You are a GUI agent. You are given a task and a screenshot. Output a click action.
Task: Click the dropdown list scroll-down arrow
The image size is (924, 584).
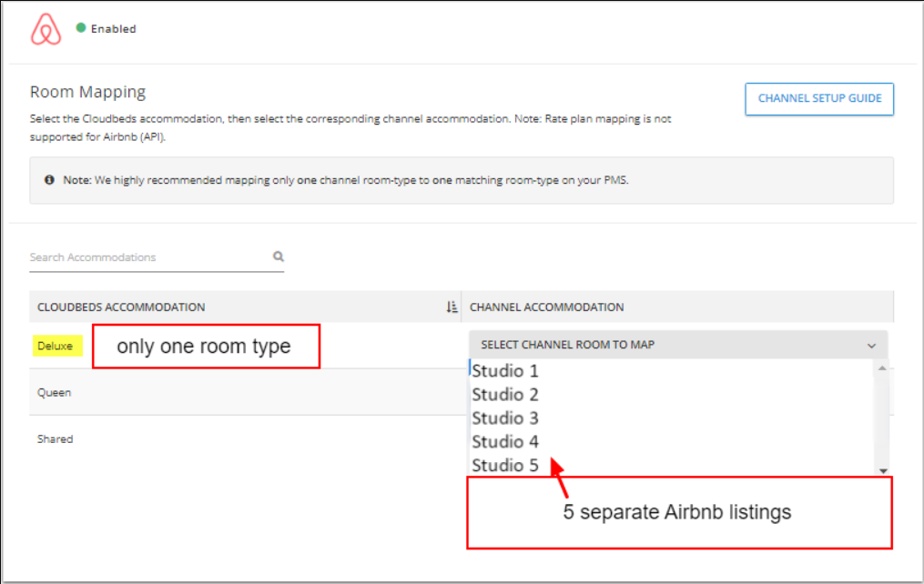coord(881,469)
